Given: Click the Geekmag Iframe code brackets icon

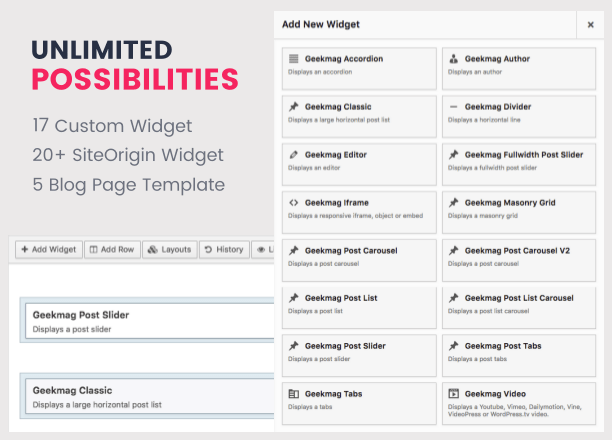Looking at the screenshot, I should (x=294, y=203).
